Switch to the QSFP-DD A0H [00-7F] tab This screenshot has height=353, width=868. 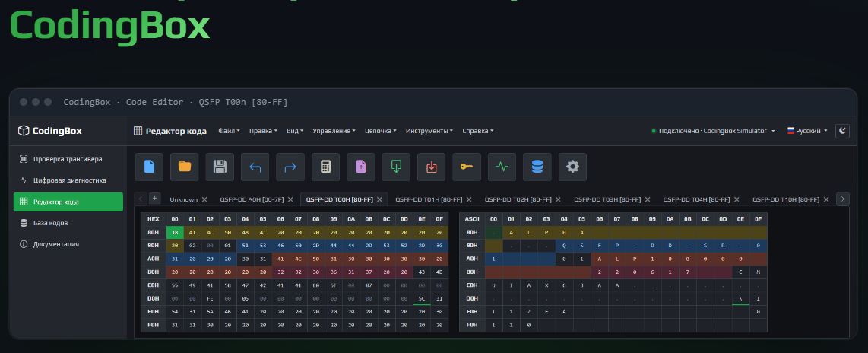[x=252, y=199]
